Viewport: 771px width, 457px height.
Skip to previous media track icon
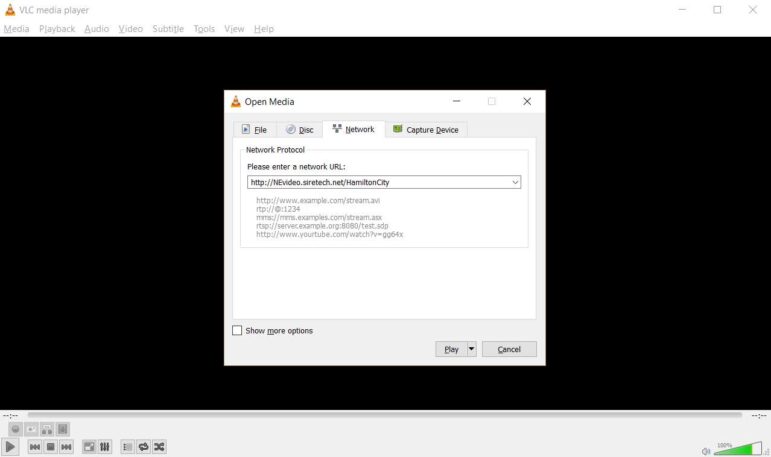click(34, 447)
